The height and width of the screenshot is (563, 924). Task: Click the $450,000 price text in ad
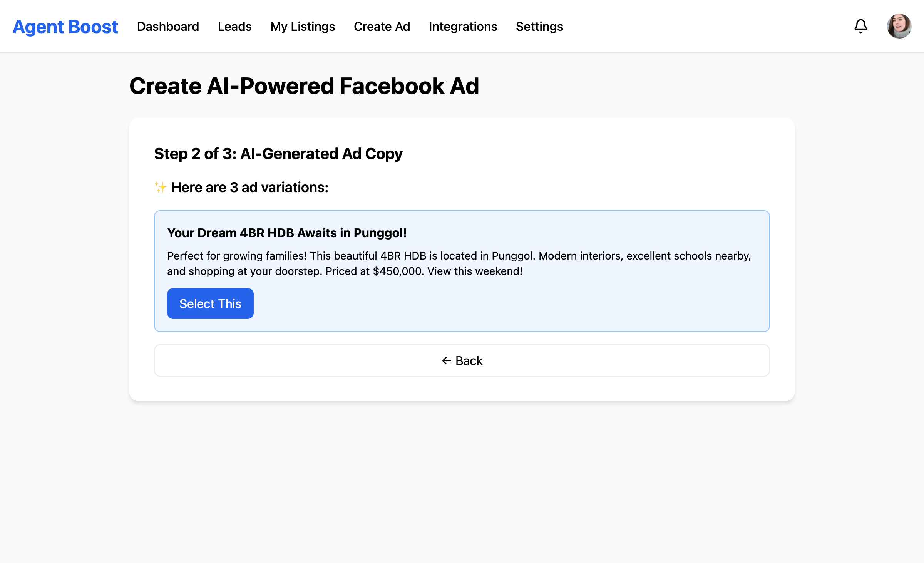398,271
